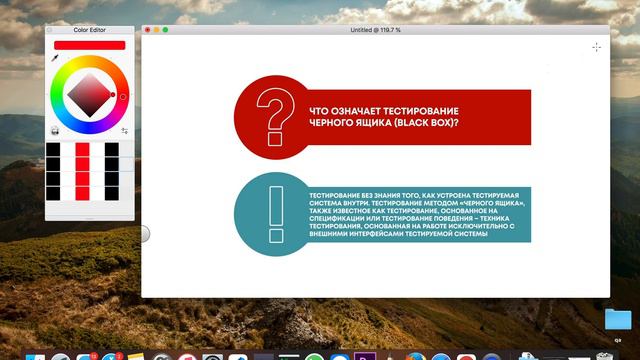This screenshot has width=640, height=360.
Task: Click the round sidebar handle on the canvas's left edge
Action: [x=145, y=234]
